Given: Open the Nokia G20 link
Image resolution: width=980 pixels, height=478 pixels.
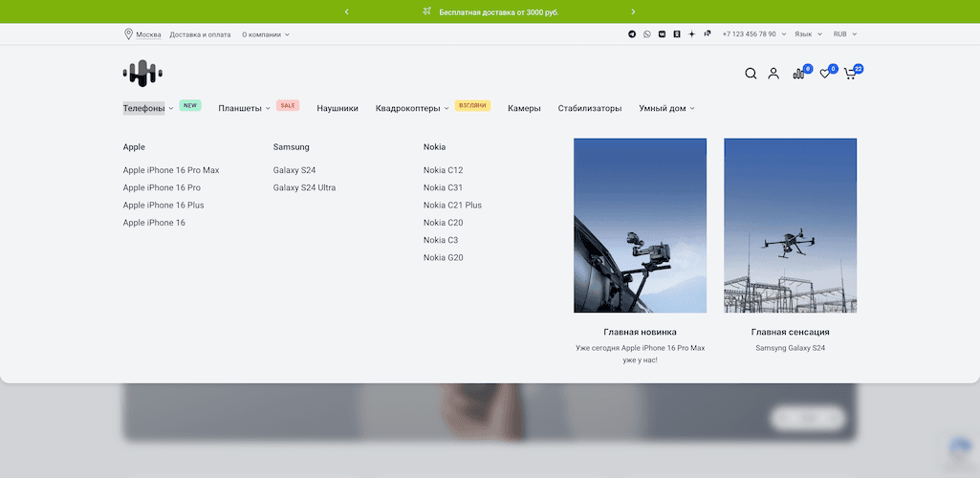Looking at the screenshot, I should pos(443,257).
